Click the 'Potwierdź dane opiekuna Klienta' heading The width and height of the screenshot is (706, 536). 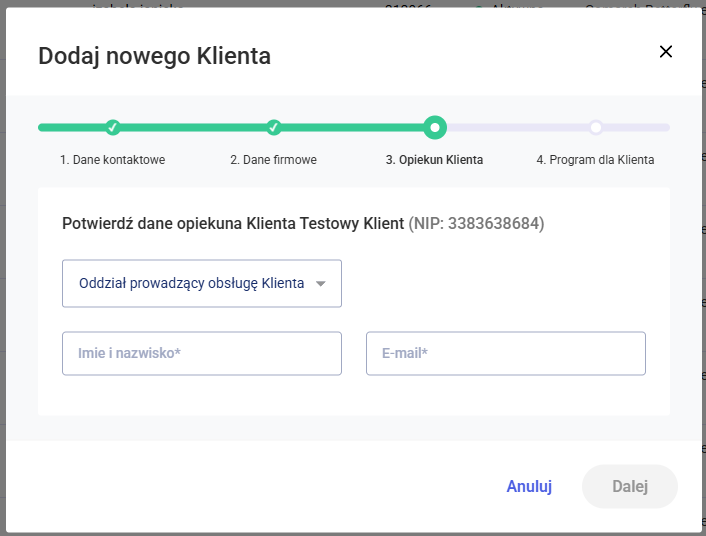[232, 223]
